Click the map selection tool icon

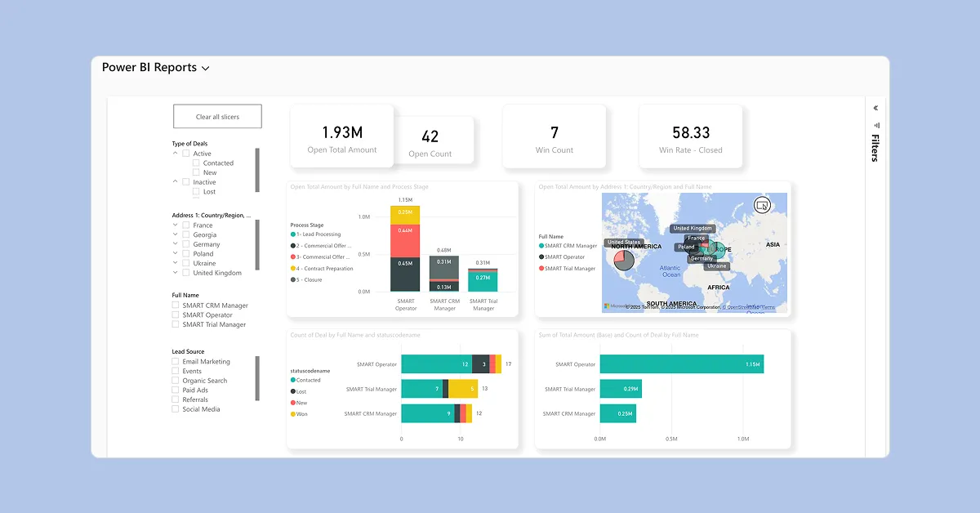[x=762, y=205]
